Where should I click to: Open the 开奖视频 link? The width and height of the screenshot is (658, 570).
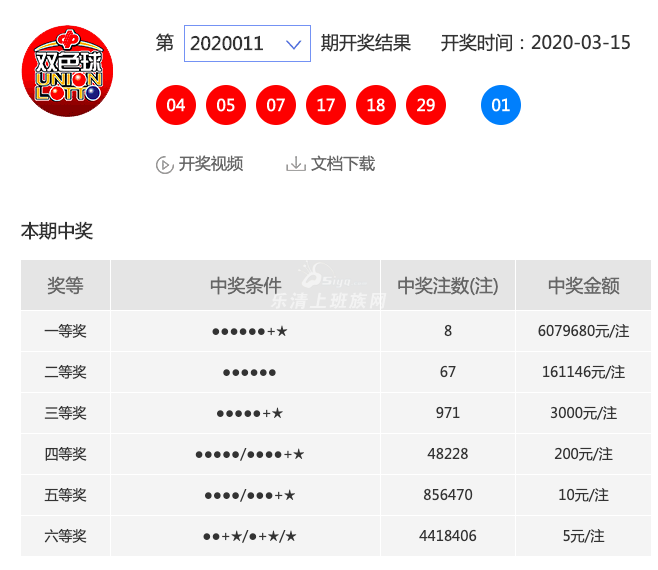(210, 164)
